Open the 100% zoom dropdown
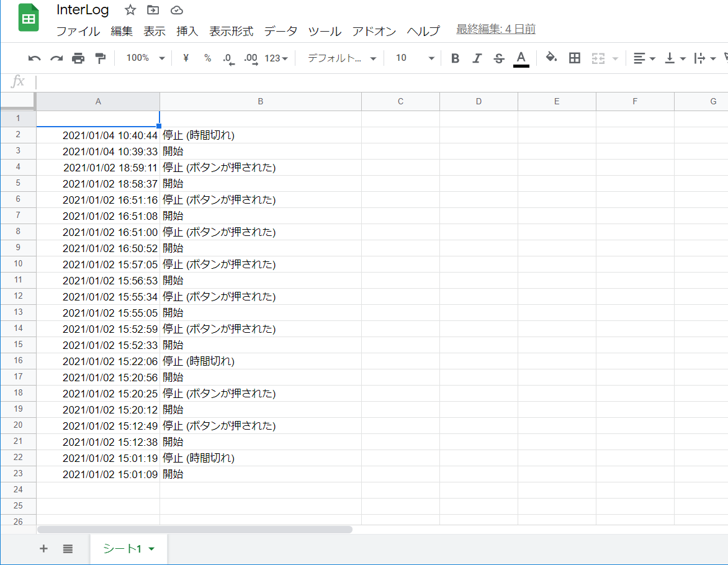Screen dimensions: 728x565 [x=145, y=58]
